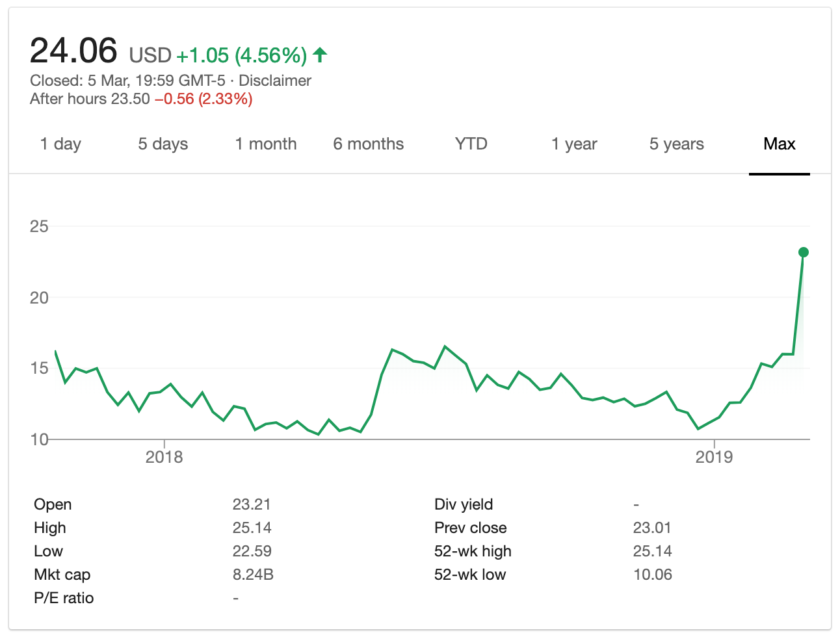Click the green endpoint dot on chart

coord(803,252)
